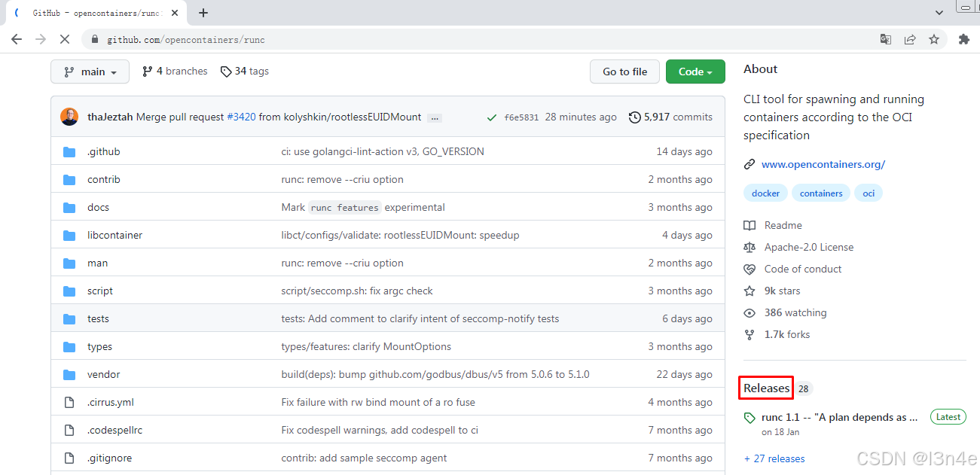Viewport: 980px width, 475px height.
Task: Expand the commit message ellipsis button
Action: pos(435,118)
